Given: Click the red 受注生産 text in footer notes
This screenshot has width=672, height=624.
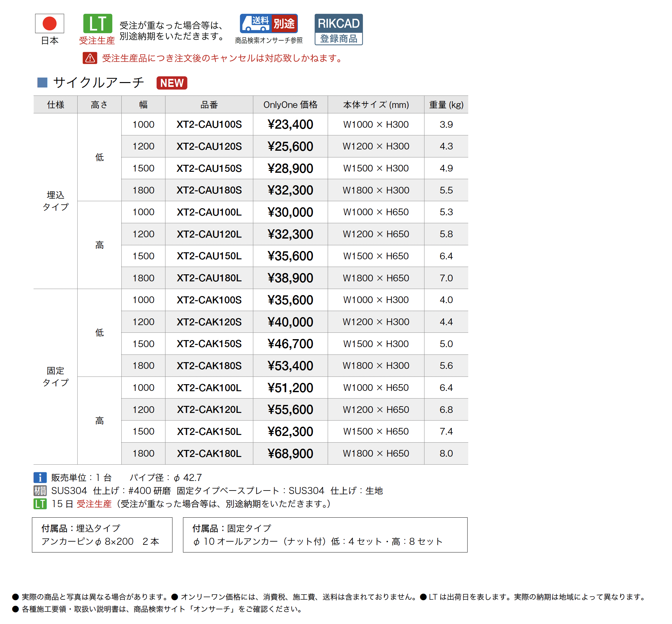Looking at the screenshot, I should (x=94, y=504).
